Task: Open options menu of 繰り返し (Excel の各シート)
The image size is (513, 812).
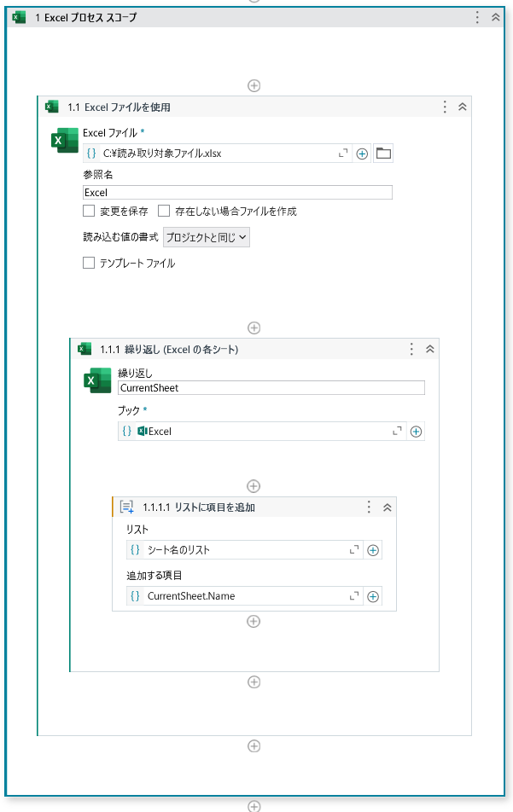Action: [x=412, y=349]
